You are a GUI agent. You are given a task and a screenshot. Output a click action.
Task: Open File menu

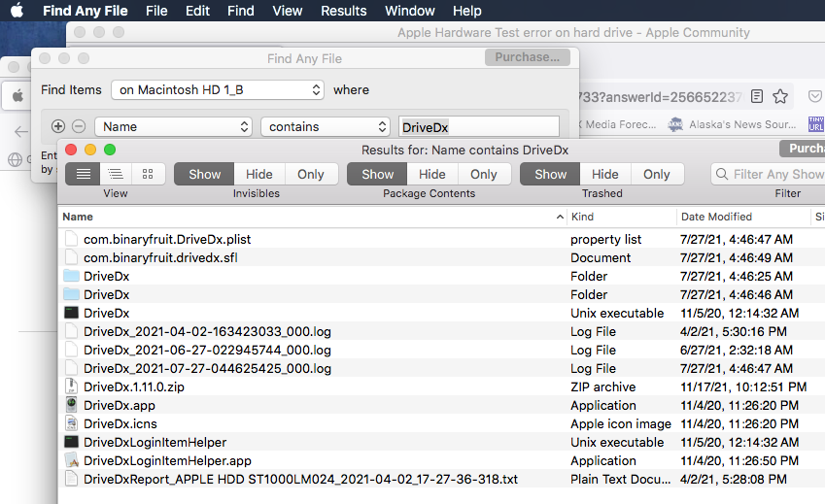(156, 11)
